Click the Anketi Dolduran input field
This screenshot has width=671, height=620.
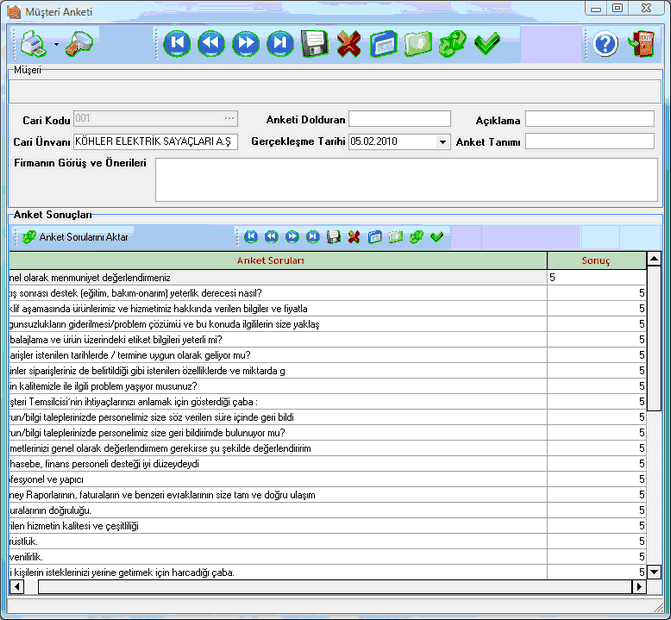[x=399, y=119]
